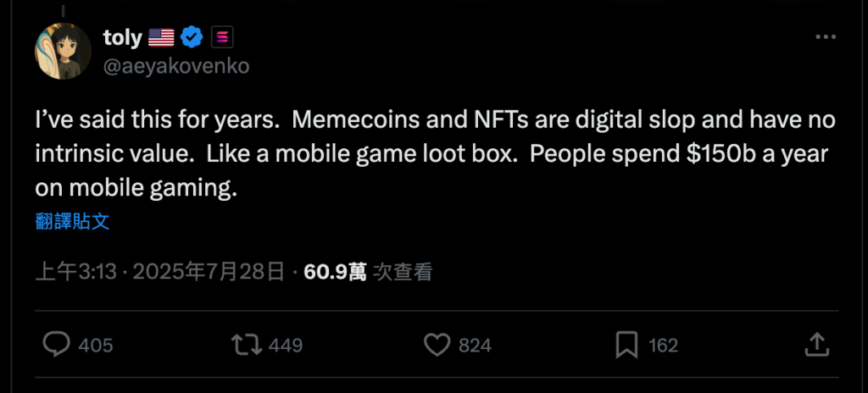
Task: Like the post with the heart icon
Action: pos(436,344)
